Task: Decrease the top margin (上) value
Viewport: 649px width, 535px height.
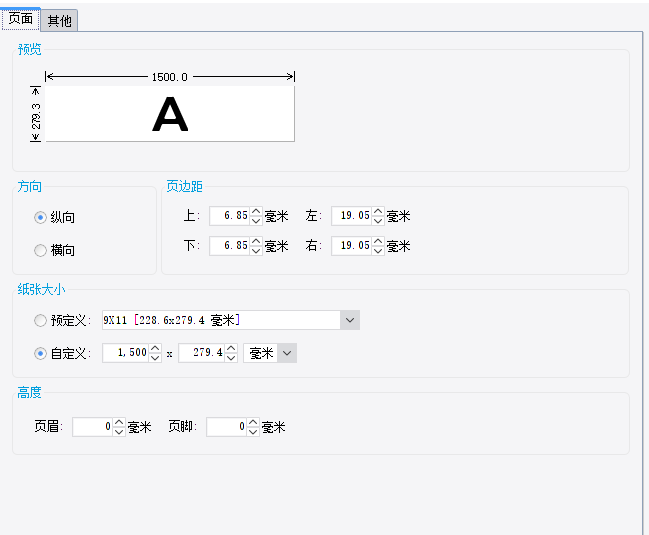Action: click(256, 221)
